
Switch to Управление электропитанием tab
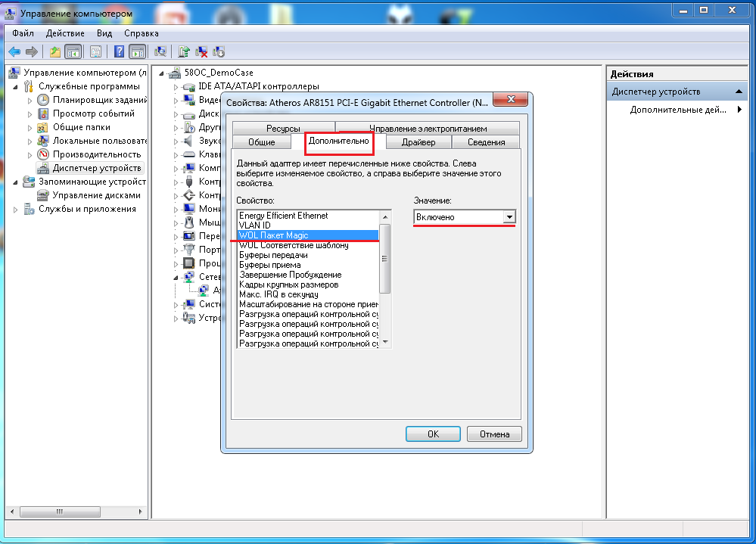tap(428, 128)
